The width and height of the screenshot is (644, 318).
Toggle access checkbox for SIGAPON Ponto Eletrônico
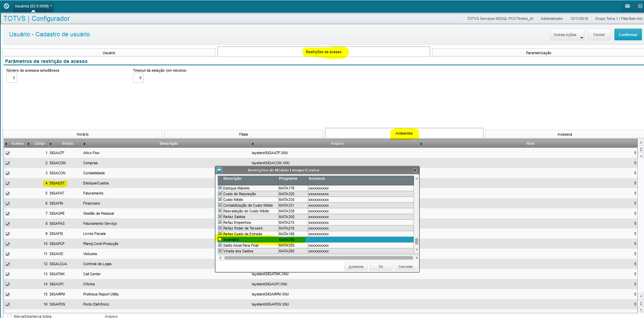[x=7, y=305]
